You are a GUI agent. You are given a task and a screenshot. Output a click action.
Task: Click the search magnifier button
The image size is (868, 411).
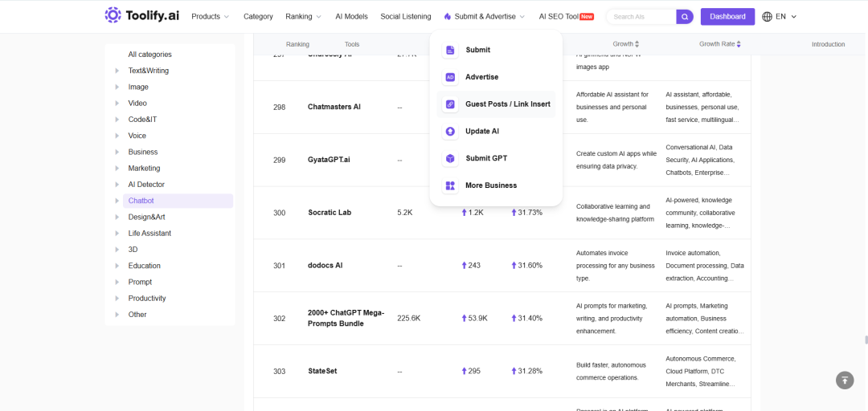(x=685, y=17)
